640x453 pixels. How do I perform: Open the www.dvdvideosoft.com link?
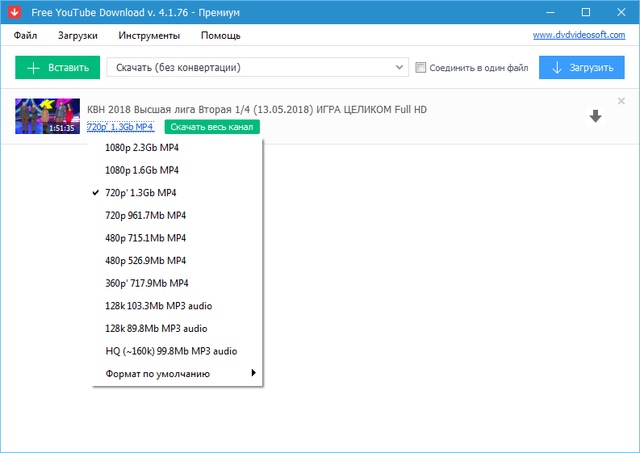tap(579, 35)
